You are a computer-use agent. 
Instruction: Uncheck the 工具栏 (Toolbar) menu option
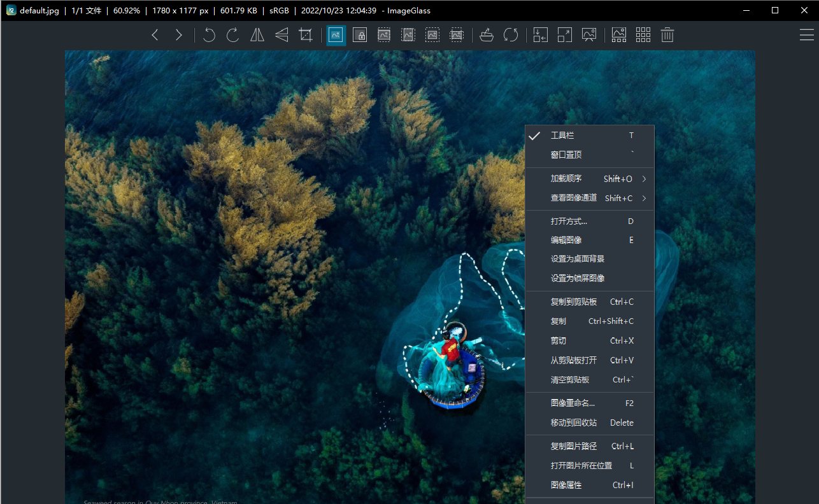pyautogui.click(x=590, y=136)
